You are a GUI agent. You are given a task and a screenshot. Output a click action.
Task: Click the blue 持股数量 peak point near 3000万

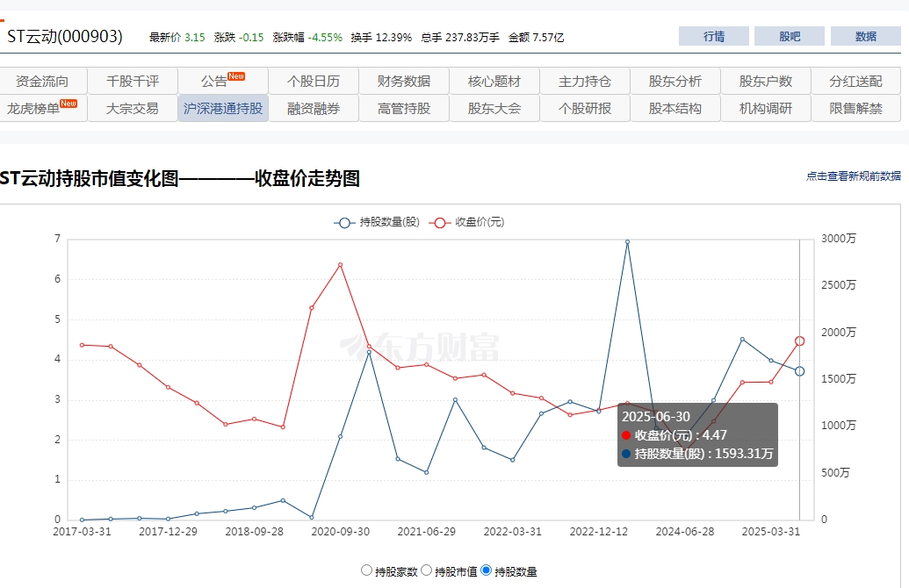pyautogui.click(x=627, y=241)
